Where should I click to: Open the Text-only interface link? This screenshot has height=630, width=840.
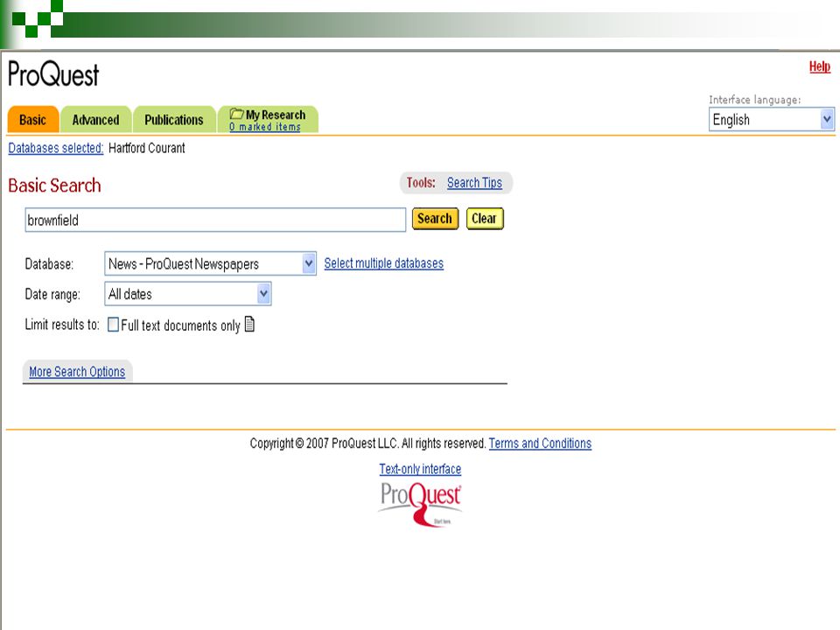click(x=420, y=469)
